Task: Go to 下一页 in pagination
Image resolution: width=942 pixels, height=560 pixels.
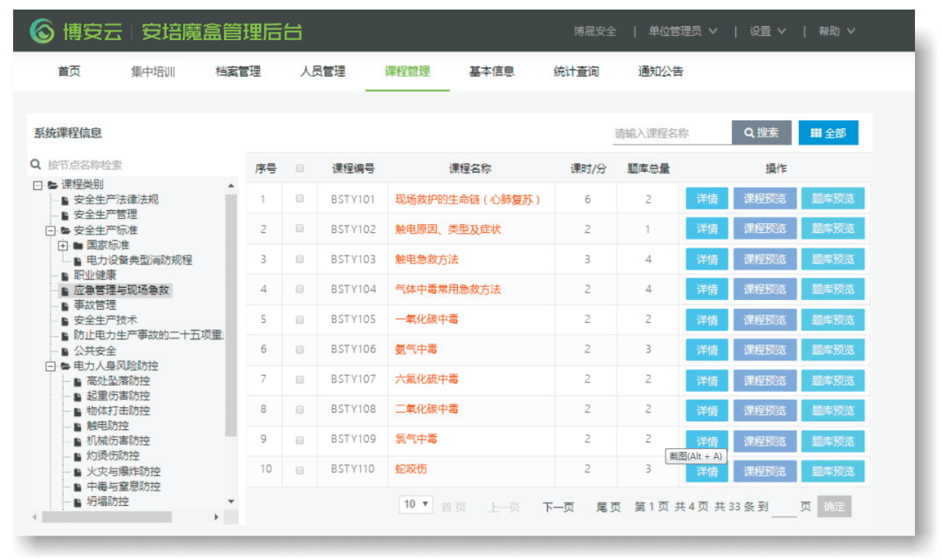Action: coord(558,507)
